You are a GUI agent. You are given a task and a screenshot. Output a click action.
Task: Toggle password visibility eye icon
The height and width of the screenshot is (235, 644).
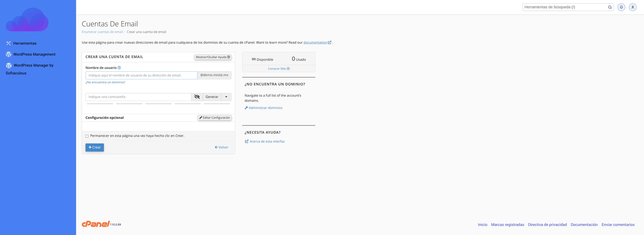coord(197,97)
